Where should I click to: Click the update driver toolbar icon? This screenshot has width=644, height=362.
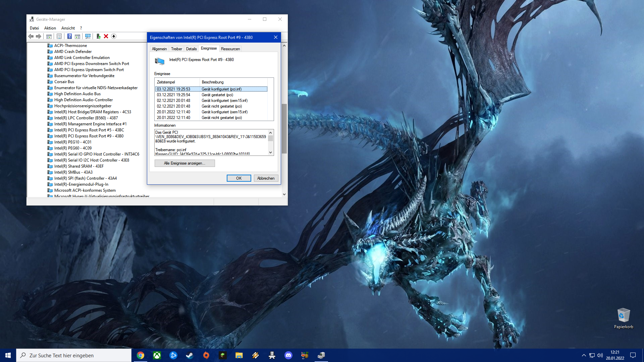[x=98, y=36]
